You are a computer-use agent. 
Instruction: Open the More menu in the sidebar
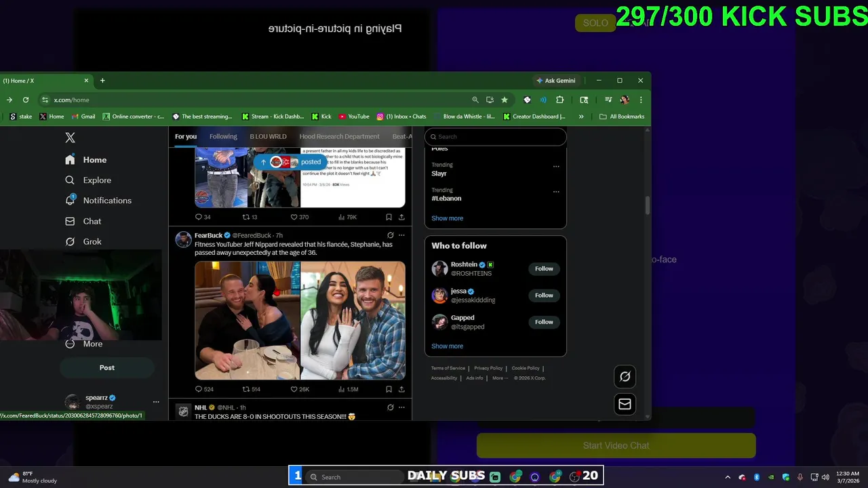click(84, 344)
